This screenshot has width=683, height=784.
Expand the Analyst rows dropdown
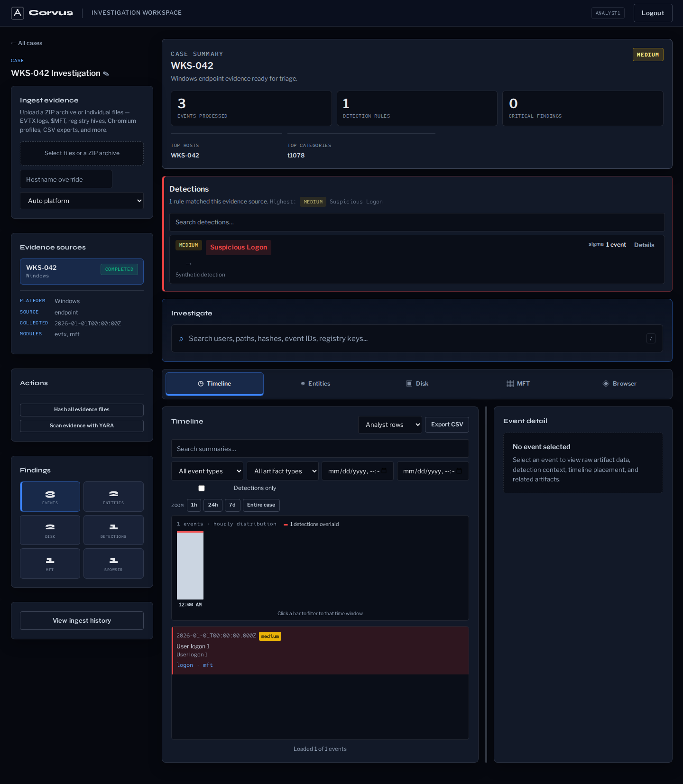pos(390,424)
